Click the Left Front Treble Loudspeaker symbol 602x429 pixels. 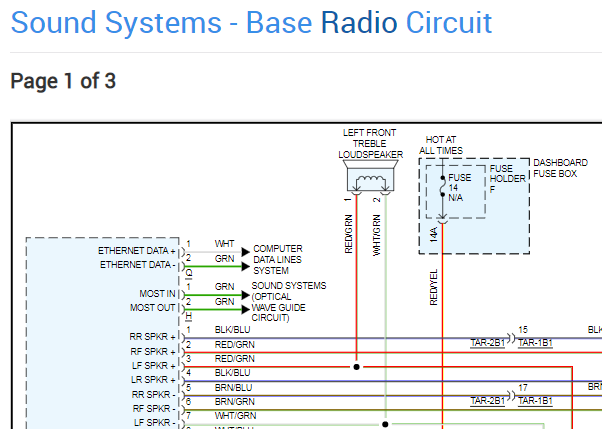(370, 176)
